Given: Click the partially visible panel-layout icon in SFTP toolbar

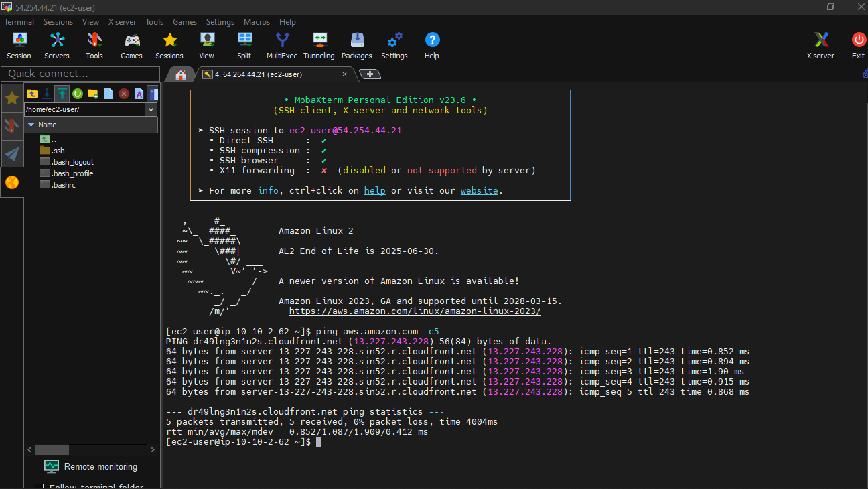Looking at the screenshot, I should coord(154,94).
